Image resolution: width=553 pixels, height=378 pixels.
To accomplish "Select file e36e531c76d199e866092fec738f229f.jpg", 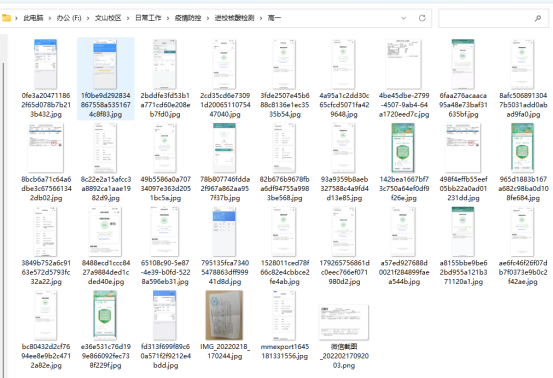I will [105, 330].
